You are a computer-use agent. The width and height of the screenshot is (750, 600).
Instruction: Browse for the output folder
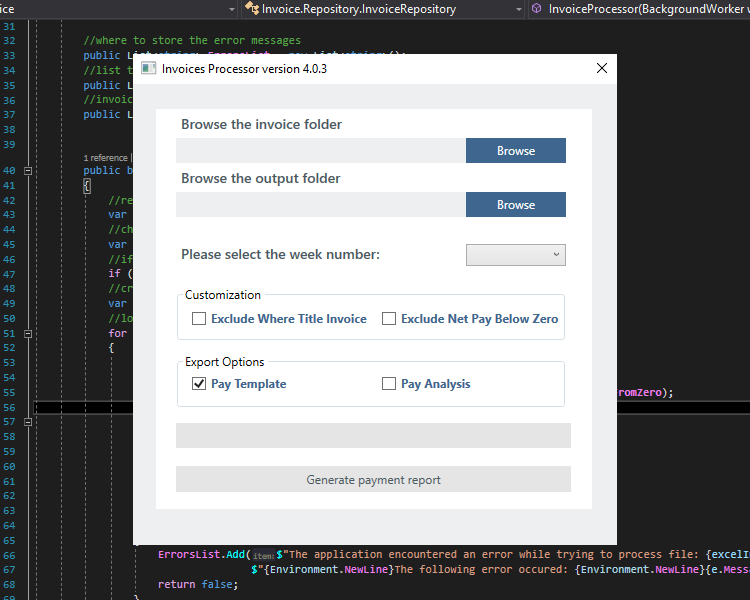pos(516,205)
